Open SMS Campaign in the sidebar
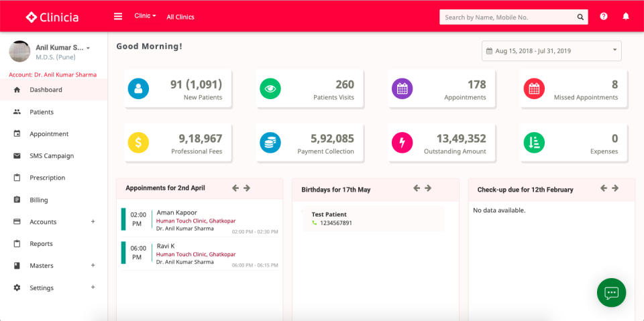The image size is (644, 321). point(54,155)
